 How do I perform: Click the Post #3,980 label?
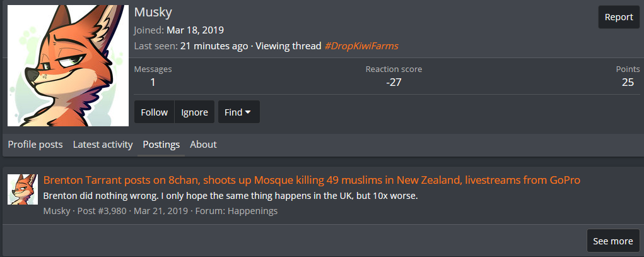pyautogui.click(x=102, y=211)
